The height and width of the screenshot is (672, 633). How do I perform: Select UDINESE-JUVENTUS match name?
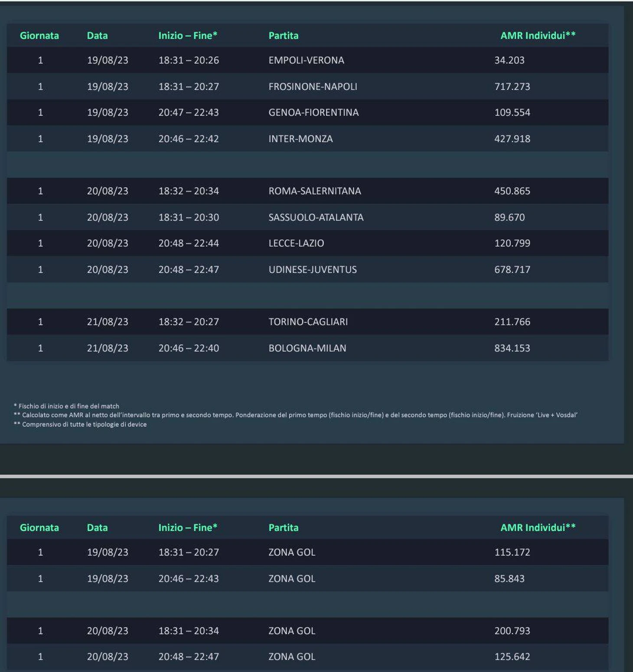pos(313,269)
